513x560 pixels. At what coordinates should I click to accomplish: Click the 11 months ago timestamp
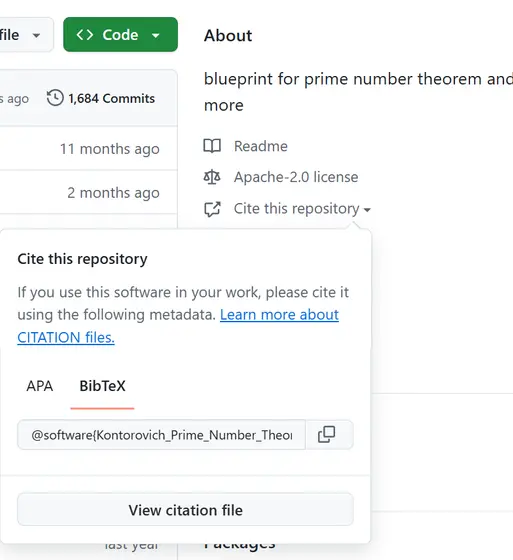(x=110, y=149)
